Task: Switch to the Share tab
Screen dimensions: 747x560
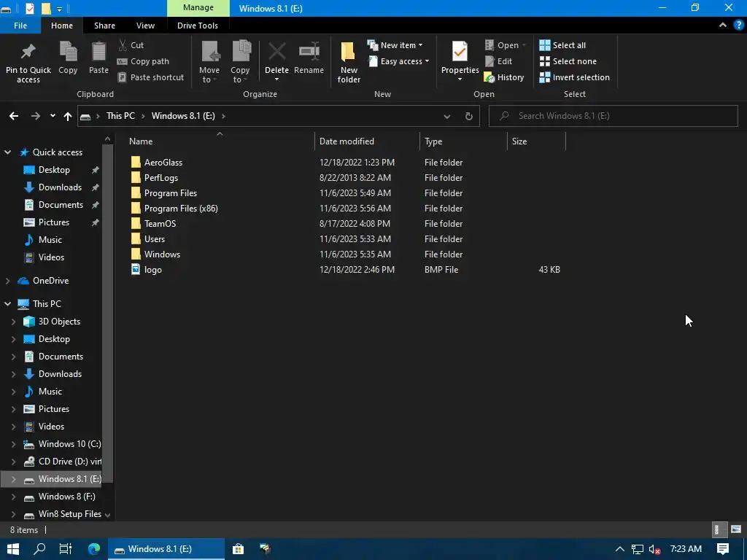Action: point(104,26)
